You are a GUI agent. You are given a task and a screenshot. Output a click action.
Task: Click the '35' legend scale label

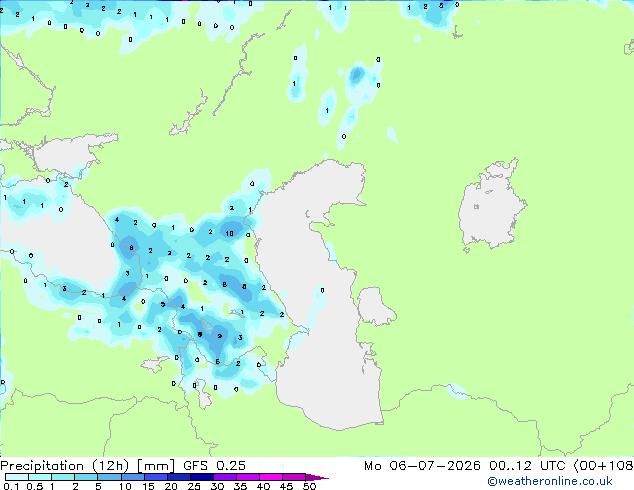pos(240,486)
